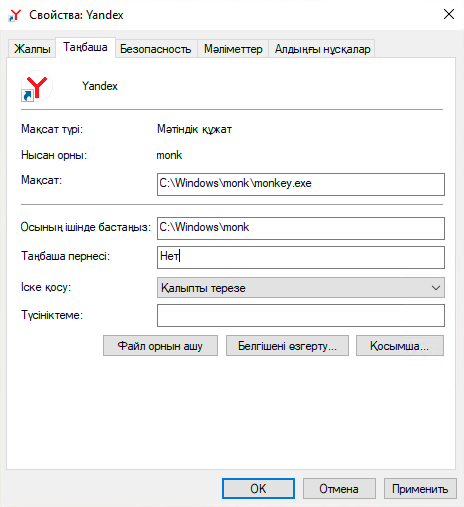Screen dimensions: 464x507
Task: Confirm with the OK button
Action: pyautogui.click(x=258, y=489)
